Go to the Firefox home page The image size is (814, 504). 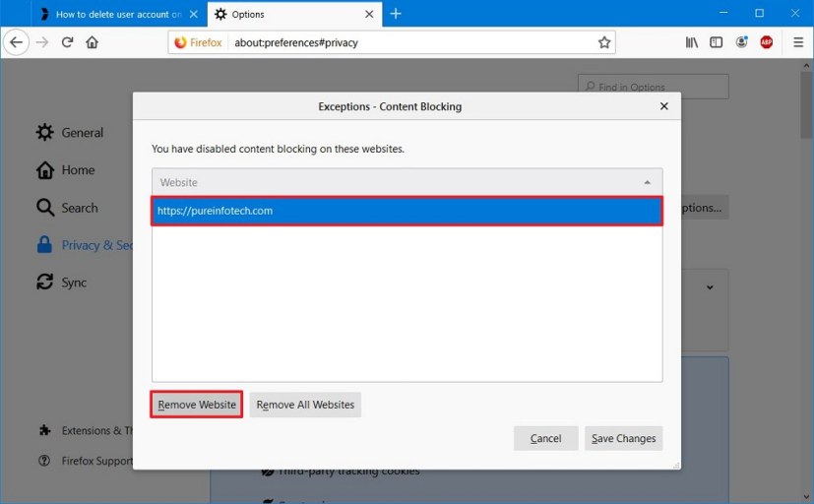92,42
